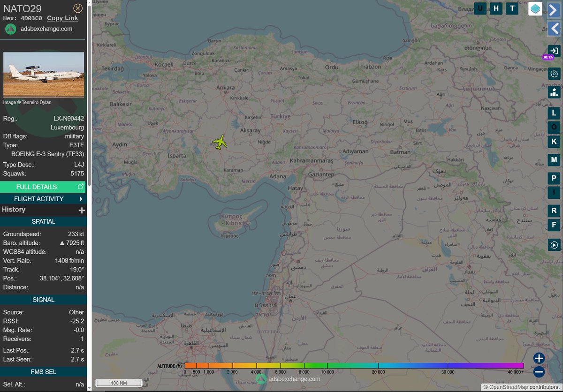Viewport: 563px width, 392px height.
Task: Click the BETA login icon
Action: click(x=554, y=51)
